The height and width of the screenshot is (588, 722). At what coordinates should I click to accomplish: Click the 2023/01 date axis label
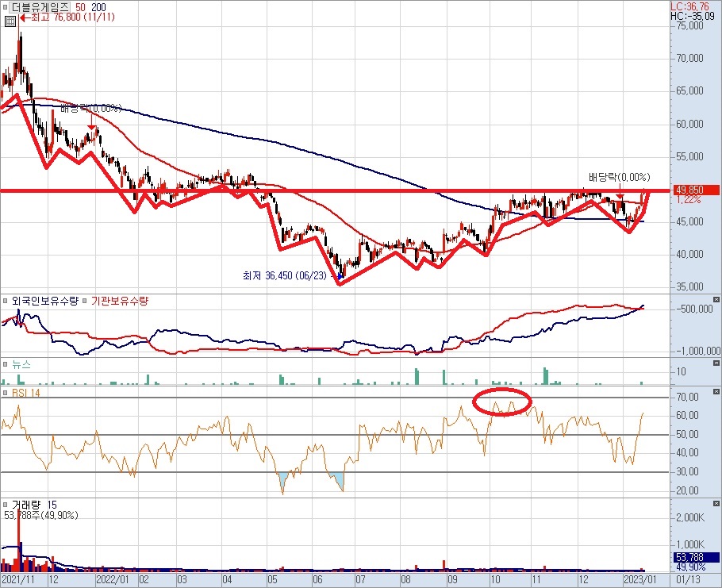(640, 579)
